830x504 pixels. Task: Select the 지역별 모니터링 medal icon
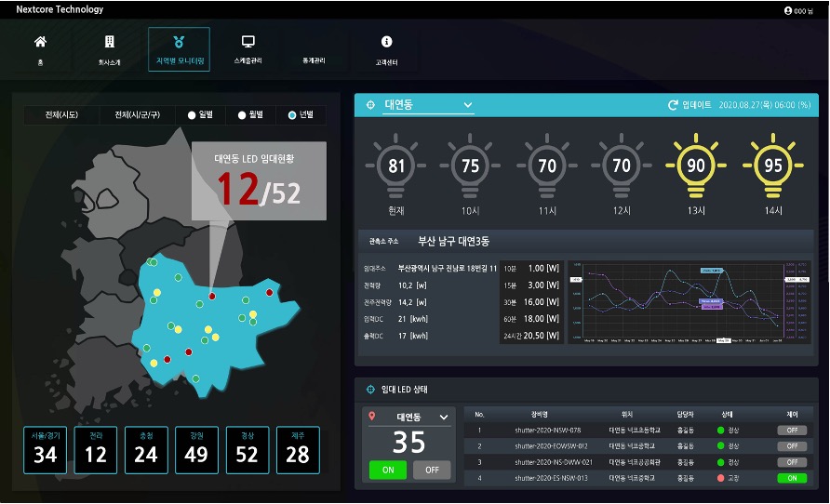click(x=179, y=42)
